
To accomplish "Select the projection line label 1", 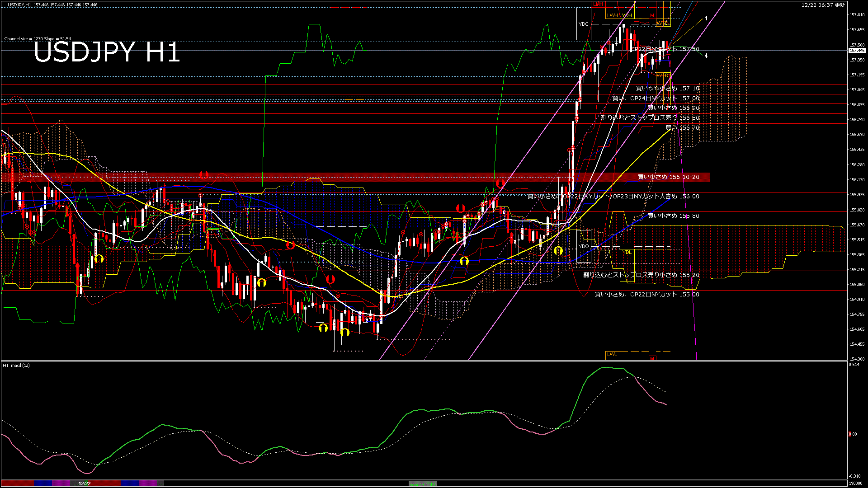I will [706, 19].
